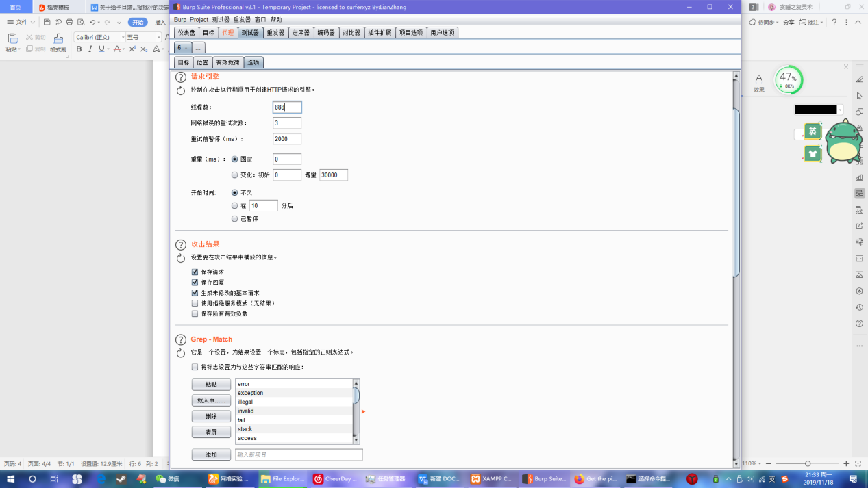Click the 线程数 input field
The height and width of the screenshot is (488, 868).
(x=287, y=107)
